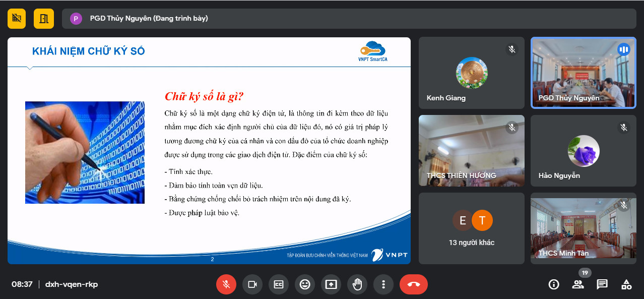
Task: Unmute the microphone in the call controls
Action: [226, 284]
